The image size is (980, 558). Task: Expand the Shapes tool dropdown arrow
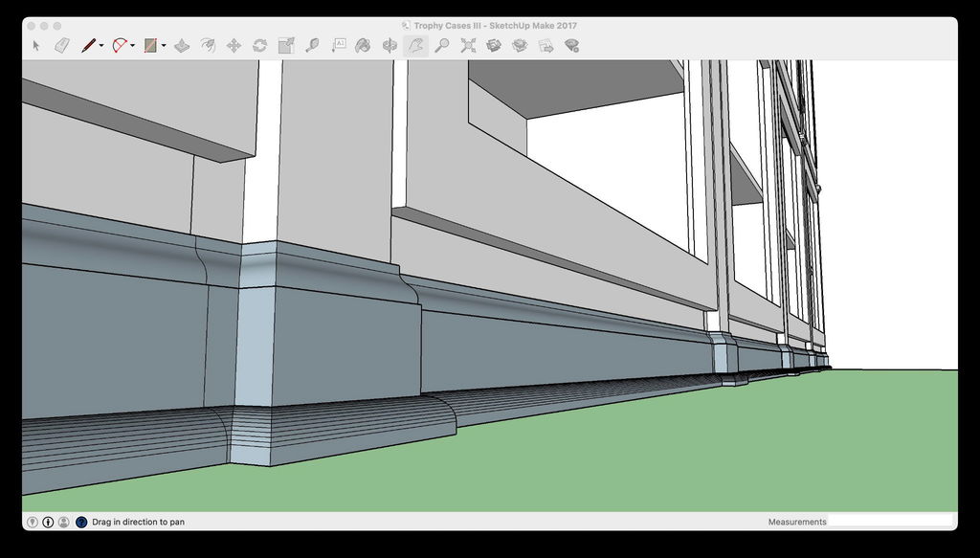164,46
